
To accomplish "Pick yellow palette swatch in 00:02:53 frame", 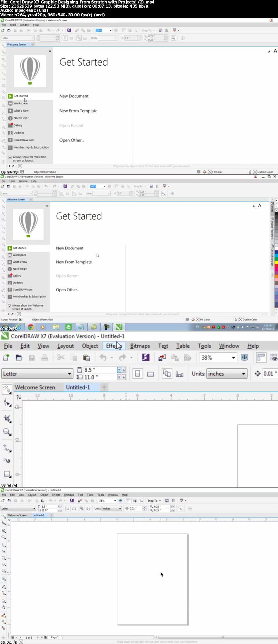I will 276,262.
